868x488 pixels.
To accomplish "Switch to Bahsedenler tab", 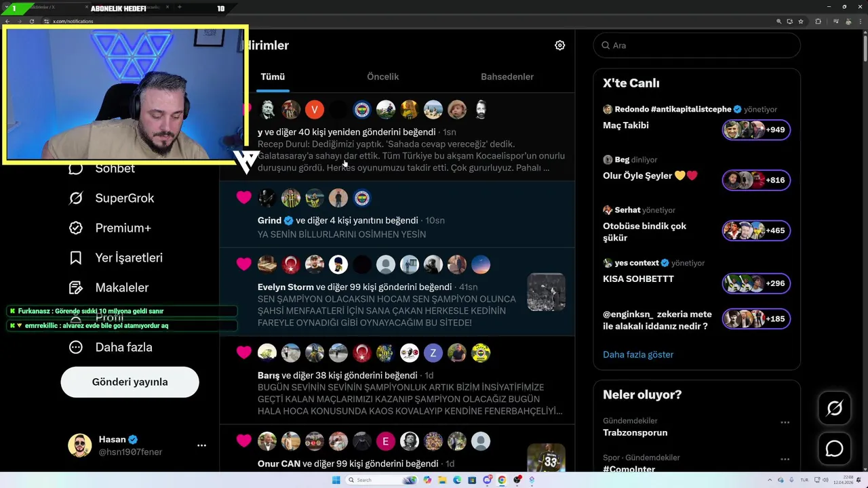I will point(507,77).
